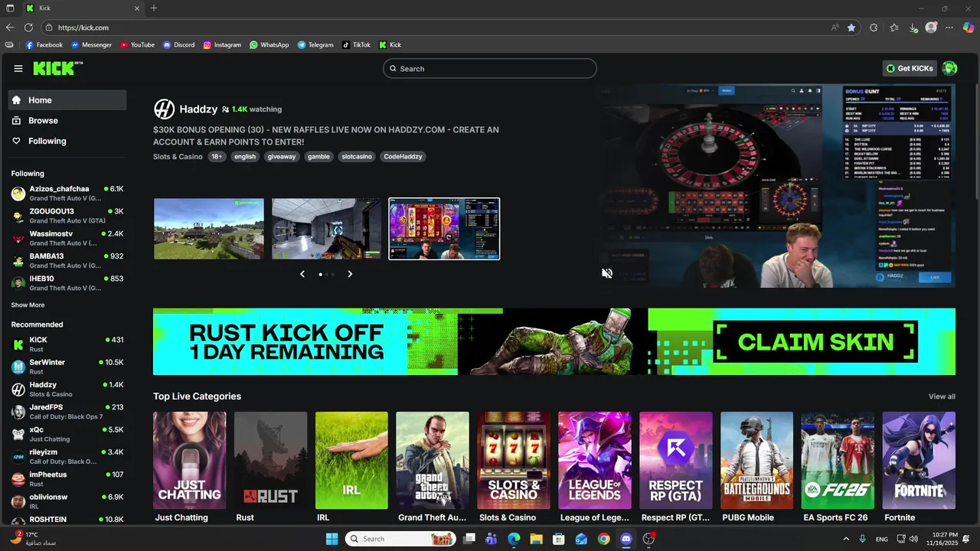This screenshot has width=980, height=551.
Task: Open Edge Copilot icon
Action: (x=969, y=28)
